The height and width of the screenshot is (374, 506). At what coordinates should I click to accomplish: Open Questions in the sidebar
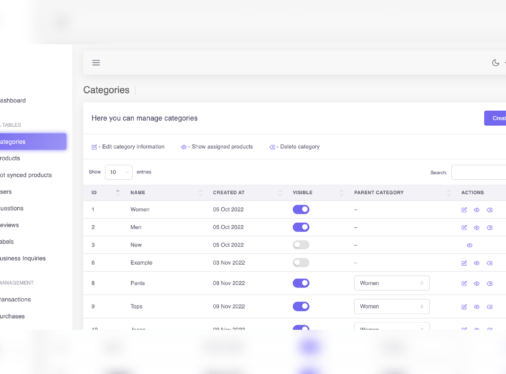(x=12, y=208)
